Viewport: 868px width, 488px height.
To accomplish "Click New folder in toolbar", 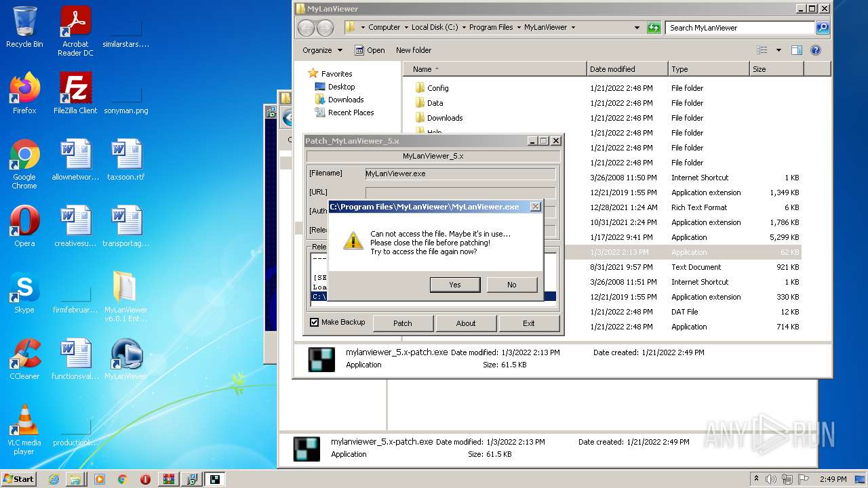I will point(414,50).
